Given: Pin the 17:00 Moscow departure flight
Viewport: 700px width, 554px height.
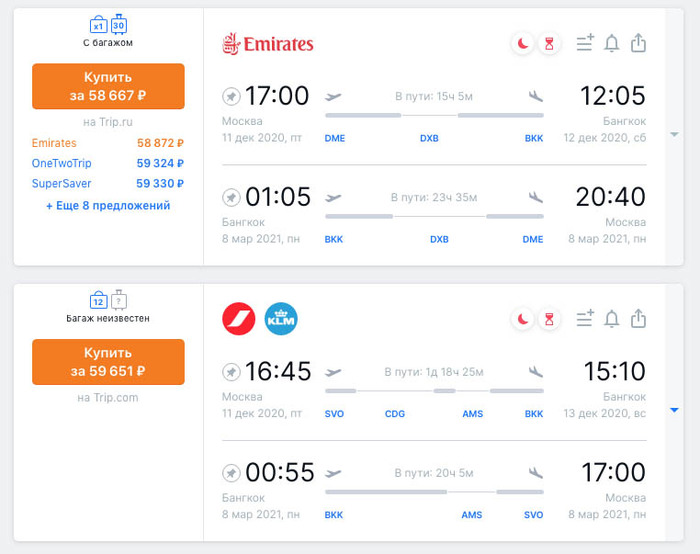Looking at the screenshot, I should tap(231, 96).
